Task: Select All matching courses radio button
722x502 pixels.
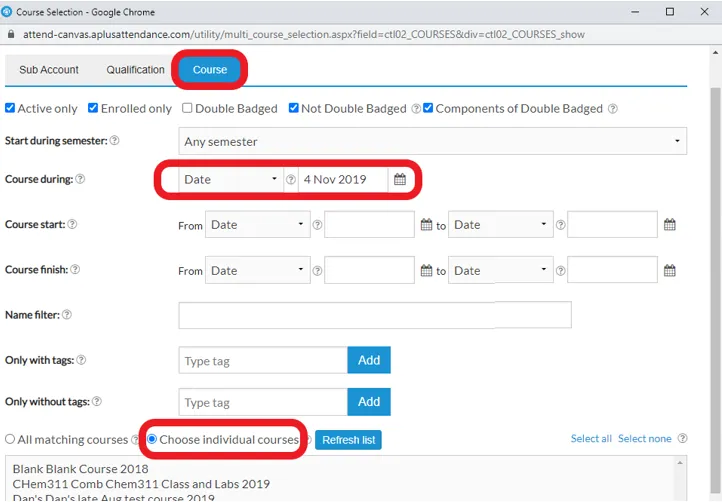Action: (10, 439)
